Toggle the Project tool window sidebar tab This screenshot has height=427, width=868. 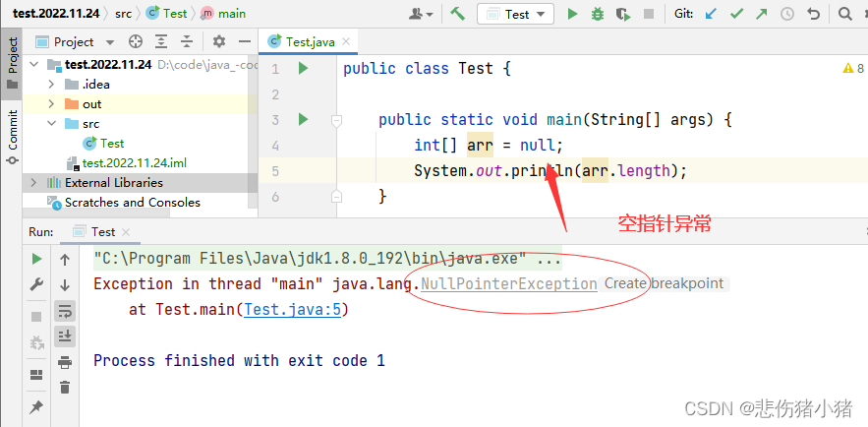coord(12,63)
